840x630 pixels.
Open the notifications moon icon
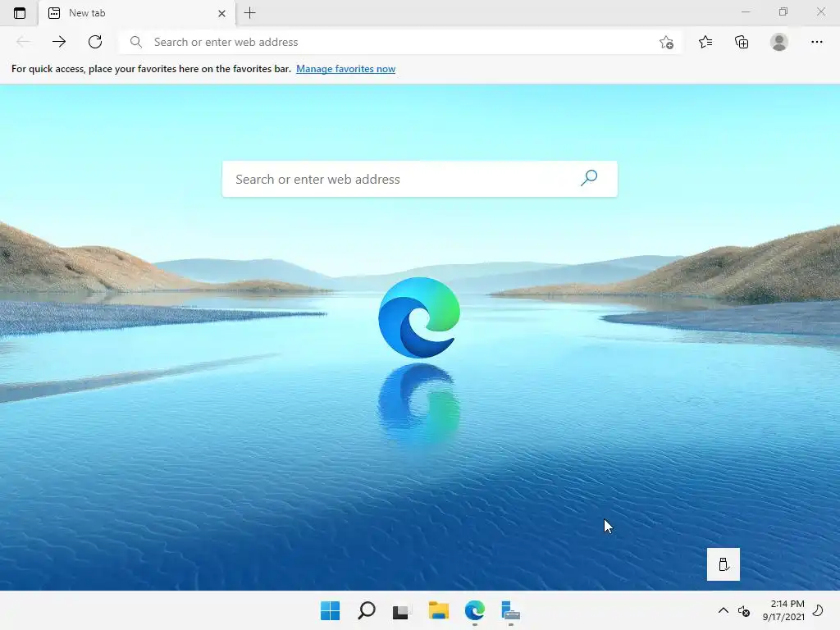tap(818, 610)
